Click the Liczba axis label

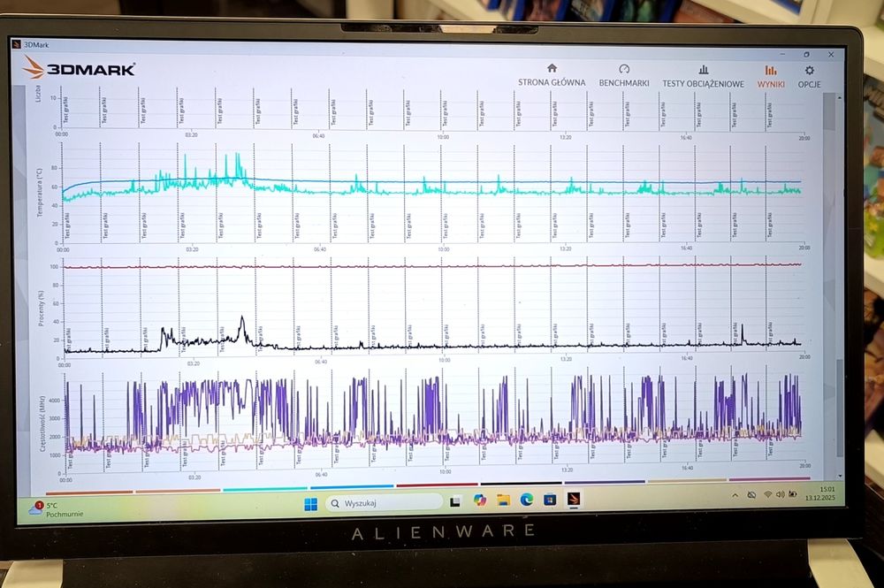pos(38,93)
